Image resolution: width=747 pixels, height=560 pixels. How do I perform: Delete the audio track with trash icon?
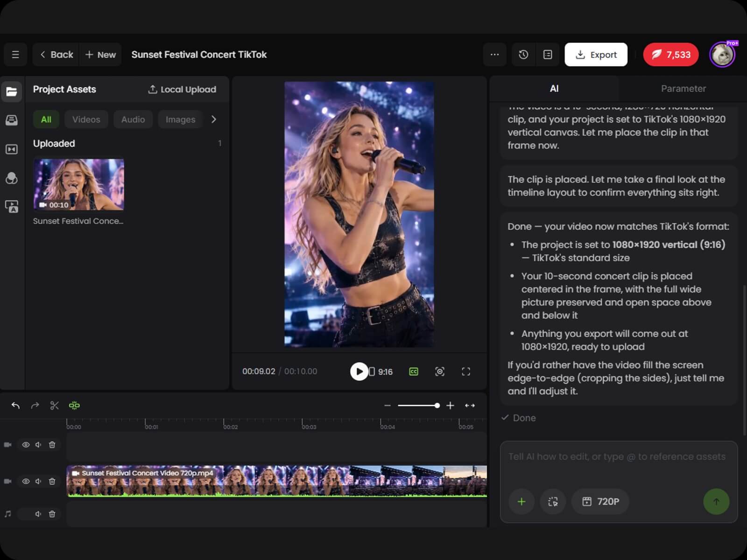pos(52,514)
